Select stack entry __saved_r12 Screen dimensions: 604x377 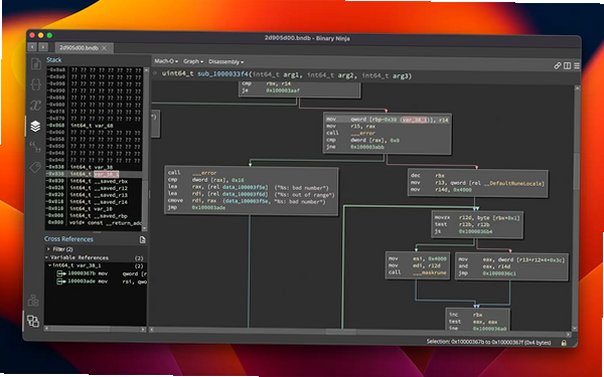tap(99, 188)
